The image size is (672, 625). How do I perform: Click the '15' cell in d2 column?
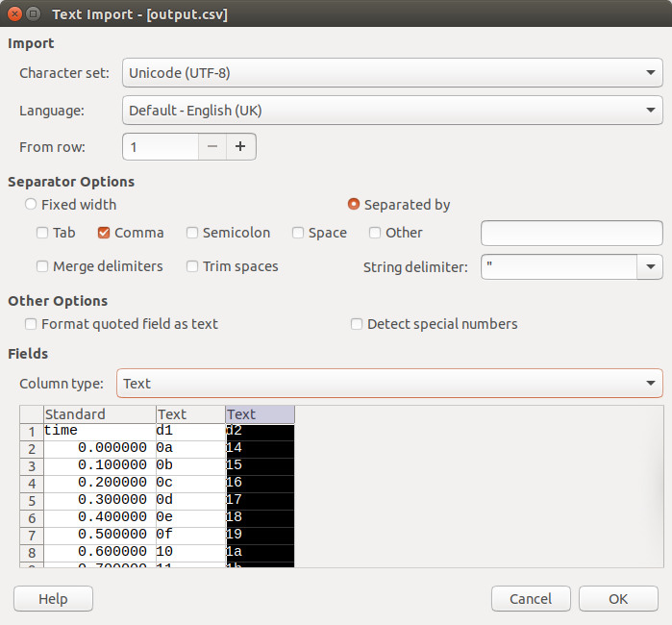[x=261, y=465]
